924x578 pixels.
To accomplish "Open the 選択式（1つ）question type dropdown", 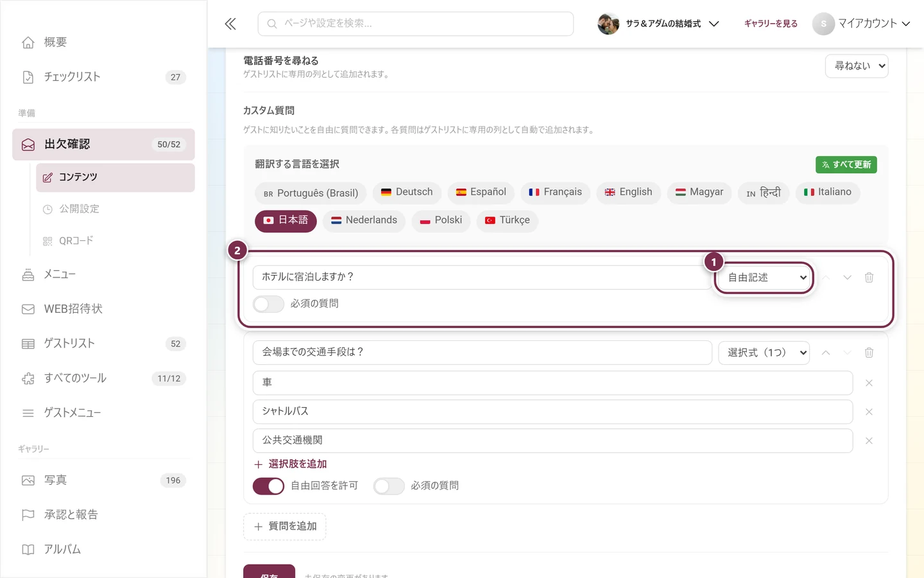I will point(764,353).
